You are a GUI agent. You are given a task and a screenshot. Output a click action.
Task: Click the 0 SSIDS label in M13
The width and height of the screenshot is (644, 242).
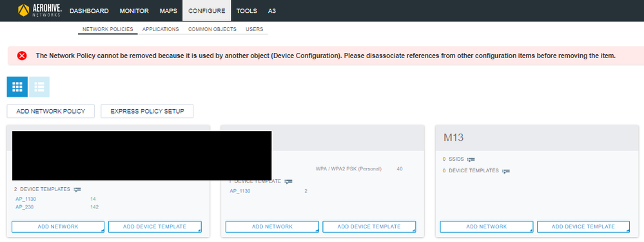tap(453, 159)
